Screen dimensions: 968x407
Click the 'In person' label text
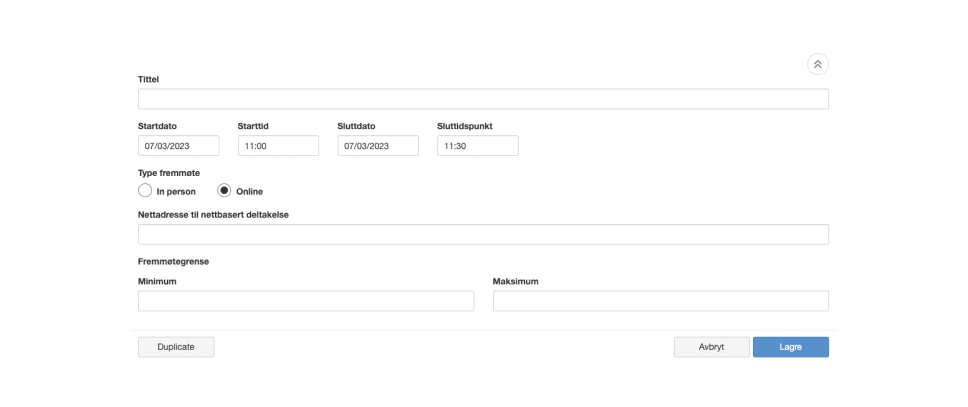click(176, 191)
